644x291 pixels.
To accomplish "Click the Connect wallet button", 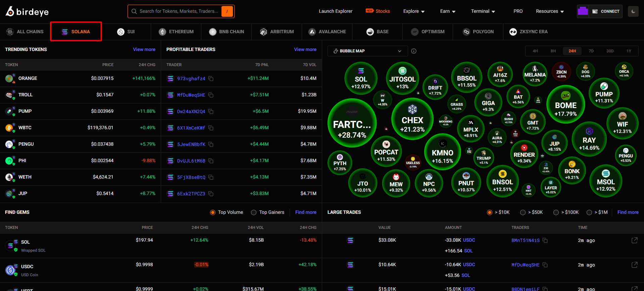I will (606, 11).
